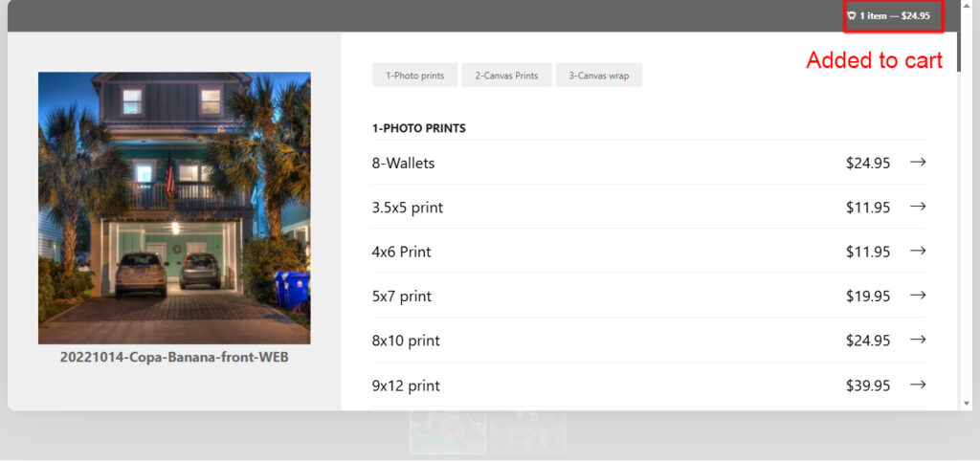
Task: Select the 3-Canvas wrap tab
Action: click(598, 76)
